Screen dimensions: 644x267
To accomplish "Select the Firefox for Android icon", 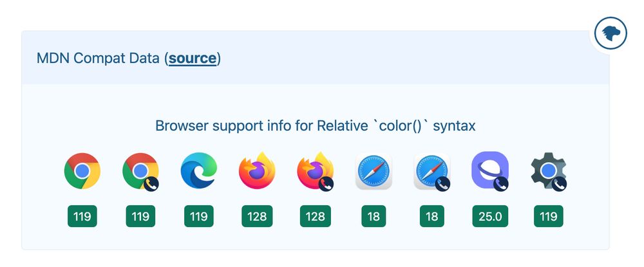I will coord(316,171).
